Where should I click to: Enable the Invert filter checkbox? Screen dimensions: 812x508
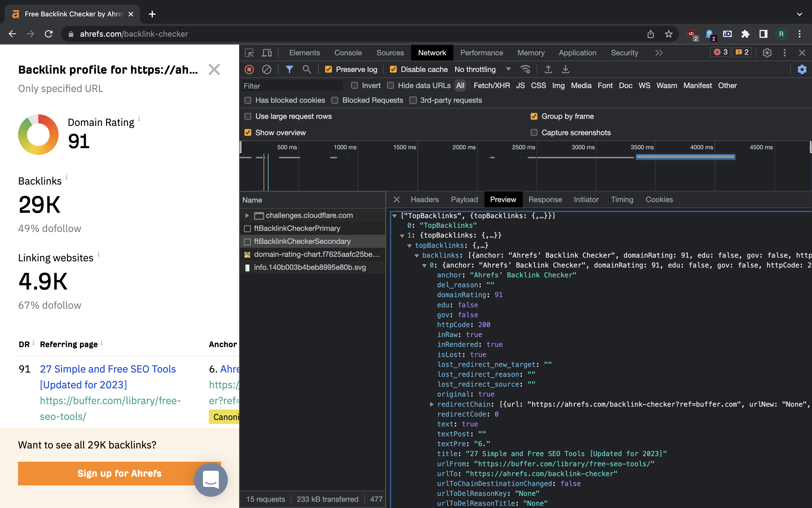354,85
